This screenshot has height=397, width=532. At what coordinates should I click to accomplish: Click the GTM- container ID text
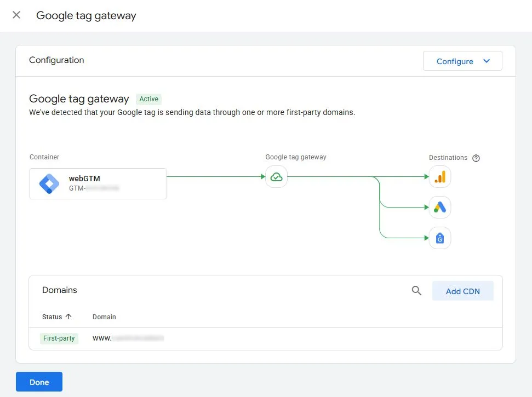point(94,188)
